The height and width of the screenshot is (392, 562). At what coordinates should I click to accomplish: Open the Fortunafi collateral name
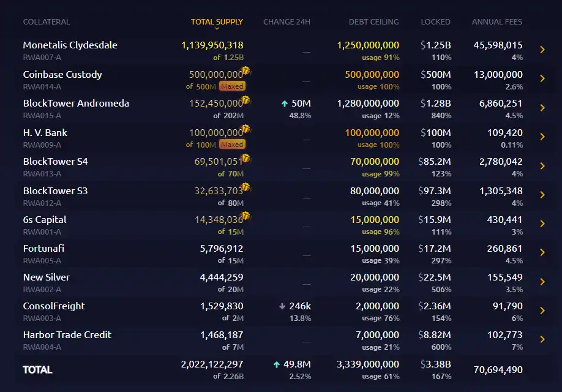click(43, 249)
